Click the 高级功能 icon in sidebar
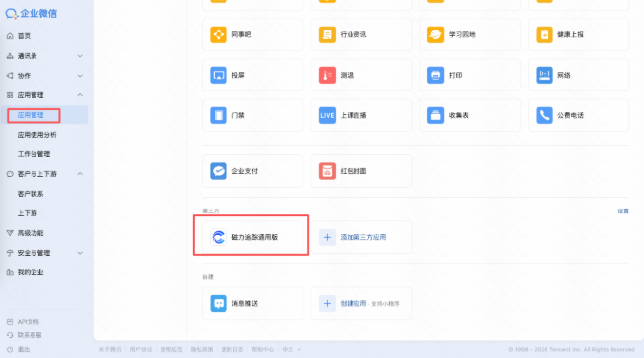 tap(10, 233)
